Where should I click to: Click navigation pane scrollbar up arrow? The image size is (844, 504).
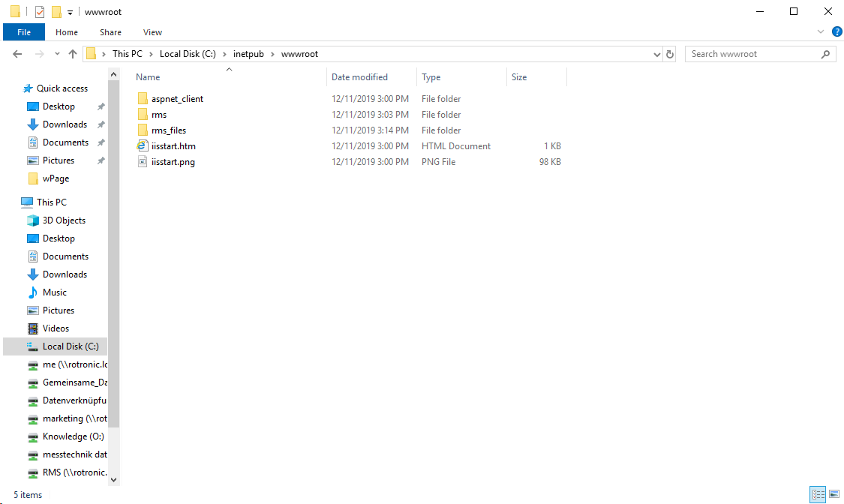pos(113,74)
